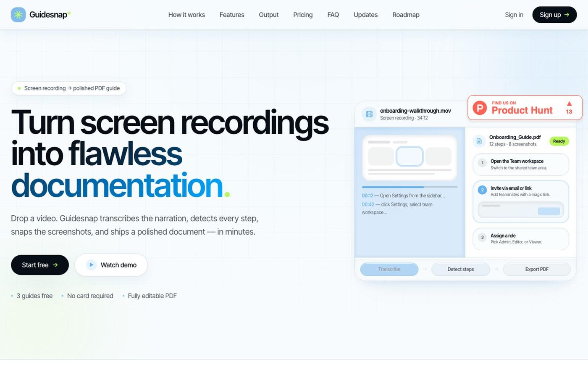The height and width of the screenshot is (368, 588).
Task: Open the Roadmap nav link
Action: pos(406,15)
